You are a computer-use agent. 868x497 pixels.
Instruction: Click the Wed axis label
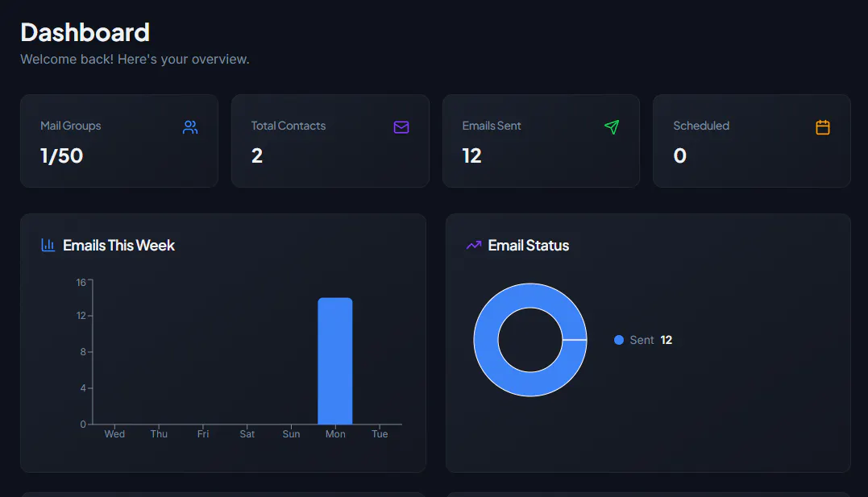(114, 434)
